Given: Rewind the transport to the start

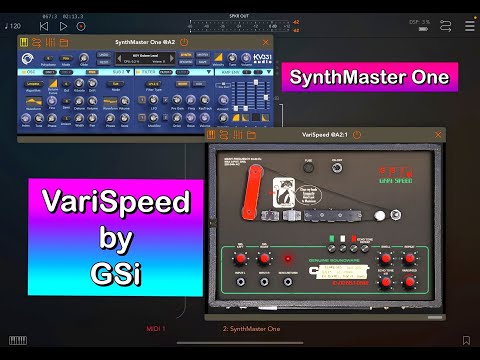Looking at the screenshot, I should (44, 26).
